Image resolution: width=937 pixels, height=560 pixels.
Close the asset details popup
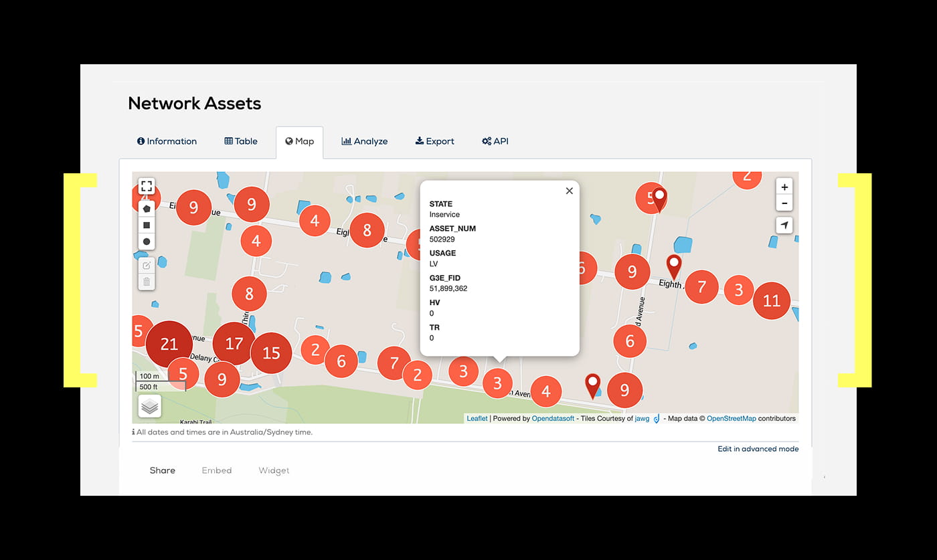[569, 191]
